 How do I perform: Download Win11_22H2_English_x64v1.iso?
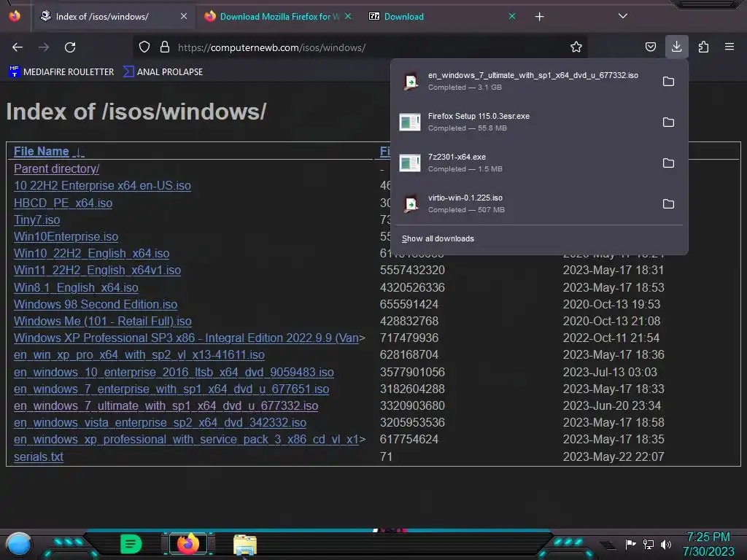(x=97, y=270)
